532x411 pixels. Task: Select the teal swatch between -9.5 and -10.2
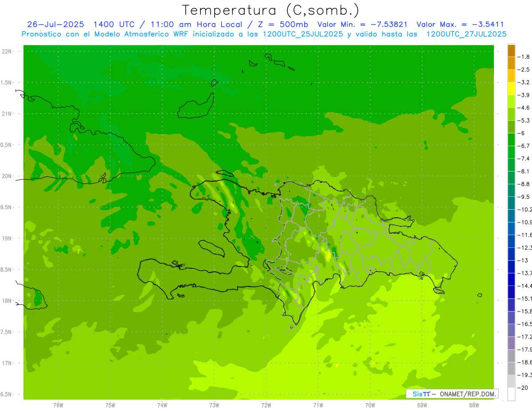coord(511,203)
